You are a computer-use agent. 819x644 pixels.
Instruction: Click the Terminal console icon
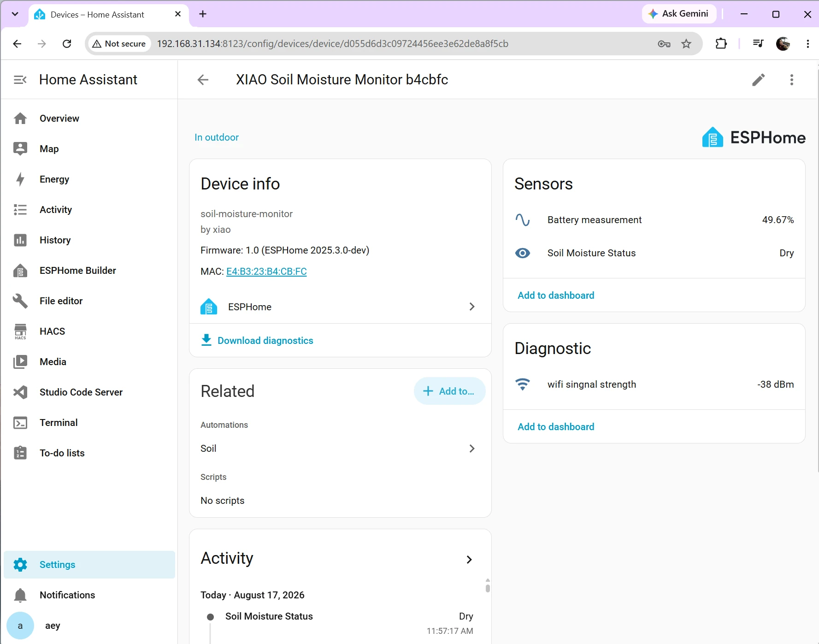click(20, 423)
